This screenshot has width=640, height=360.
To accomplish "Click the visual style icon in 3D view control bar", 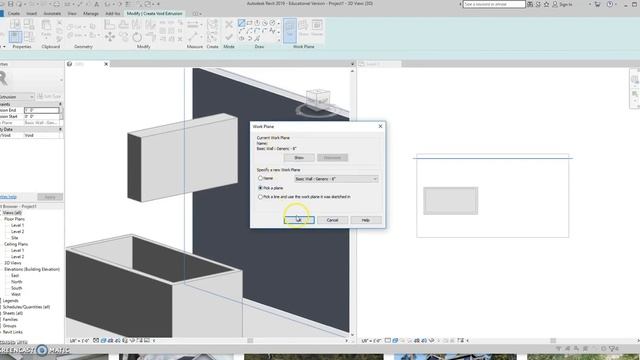I will [x=103, y=340].
